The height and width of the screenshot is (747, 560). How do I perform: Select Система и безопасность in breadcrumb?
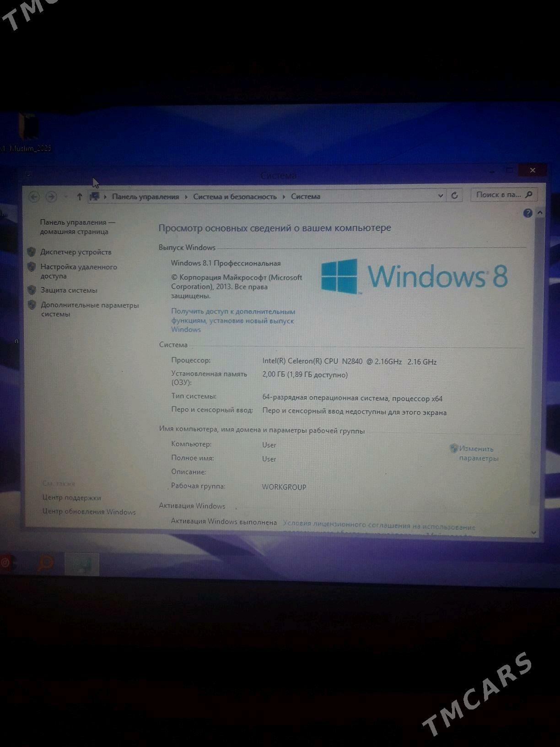coord(235,197)
